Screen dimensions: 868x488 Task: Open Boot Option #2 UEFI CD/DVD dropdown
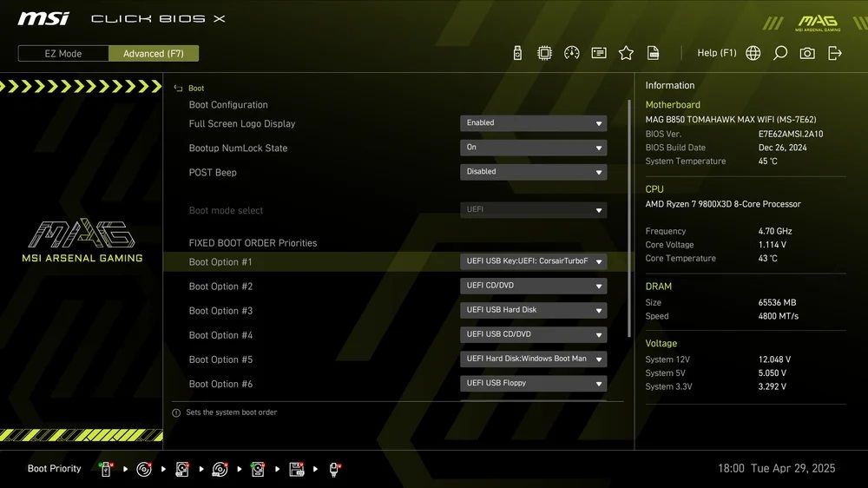533,286
